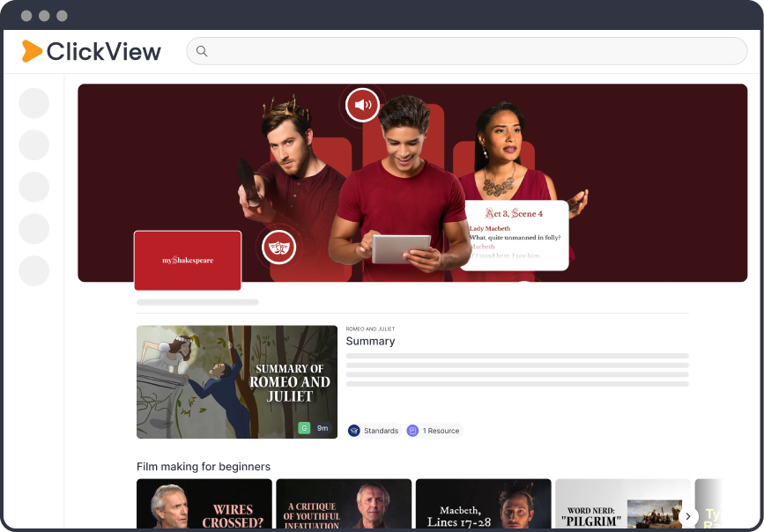Click the fifth sidebar circle icon
This screenshot has height=532, width=764.
pyautogui.click(x=34, y=270)
